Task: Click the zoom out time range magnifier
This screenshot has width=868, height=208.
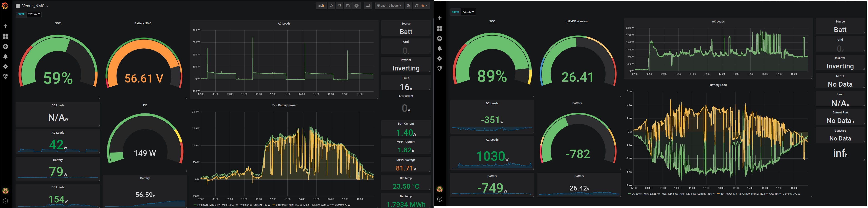Action: [408, 6]
